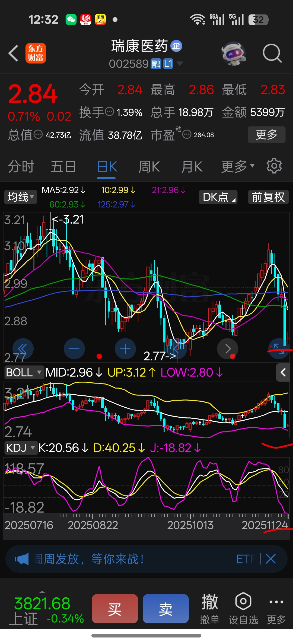This screenshot has width=293, height=644.
Task: Toggle 前复权 adjustment button
Action: pyautogui.click(x=268, y=197)
